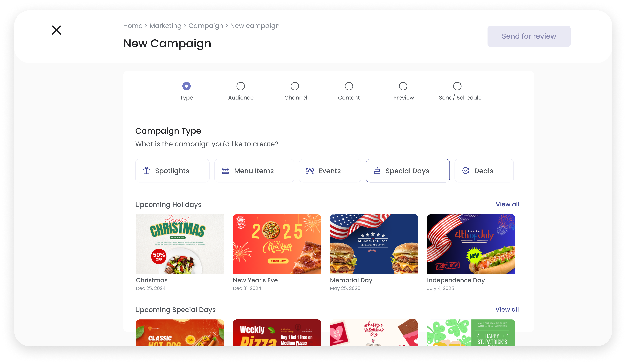Close the New Campaign dialog with X
Viewport: 626px width, 364px height.
[56, 30]
